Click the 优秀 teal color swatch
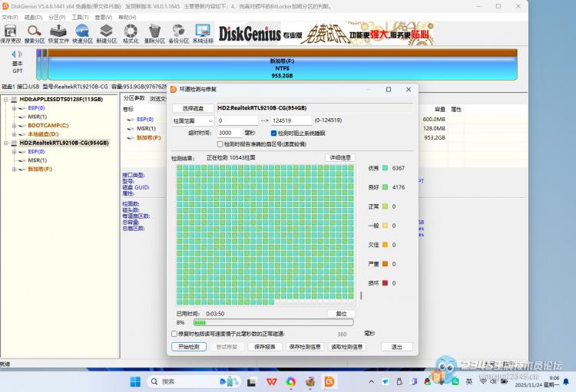The width and height of the screenshot is (576, 392). click(384, 167)
